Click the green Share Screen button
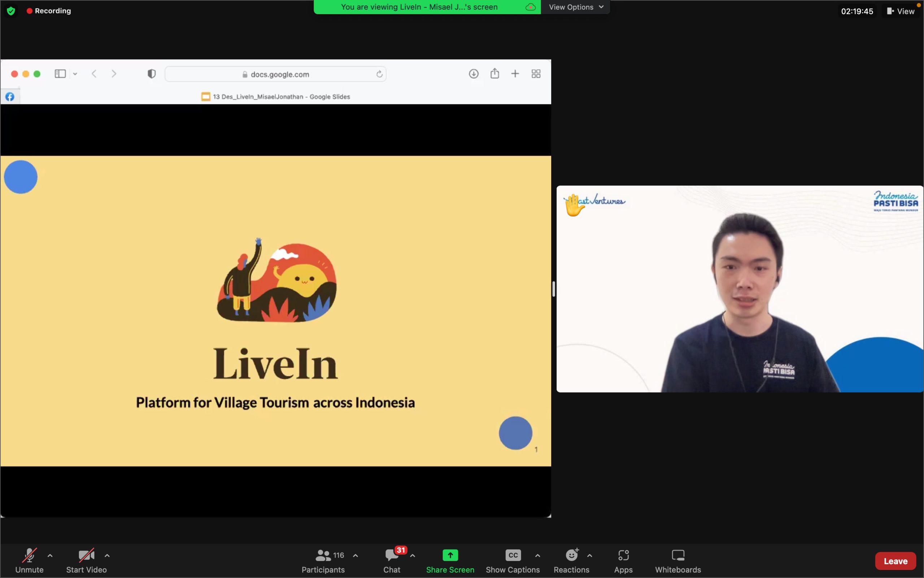924x578 pixels. pos(450,560)
